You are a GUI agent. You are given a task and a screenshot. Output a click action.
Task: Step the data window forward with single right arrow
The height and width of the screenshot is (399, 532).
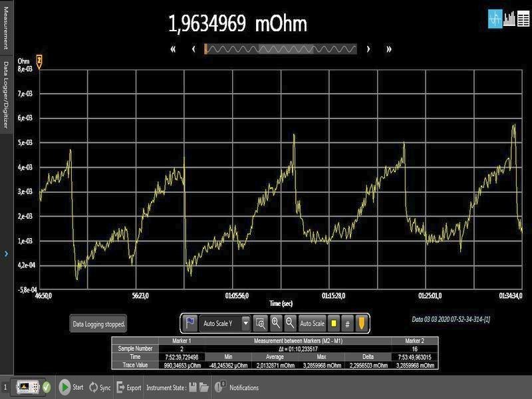pos(368,49)
